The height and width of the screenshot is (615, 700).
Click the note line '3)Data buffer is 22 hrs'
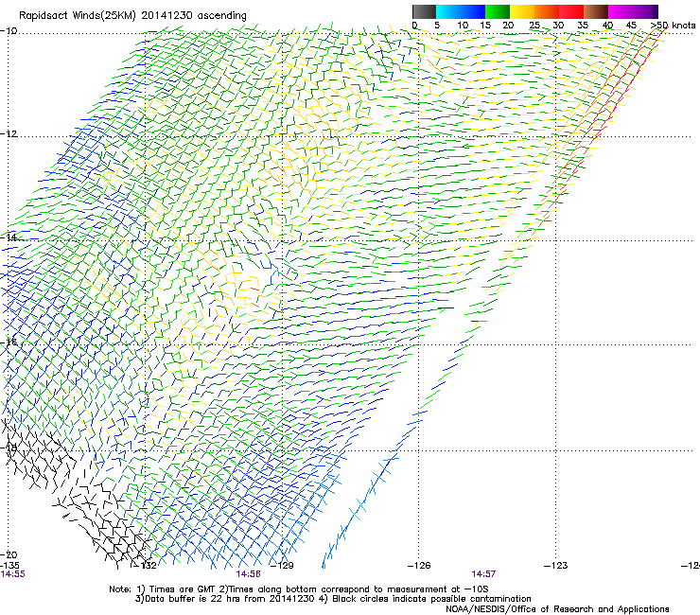(x=333, y=599)
